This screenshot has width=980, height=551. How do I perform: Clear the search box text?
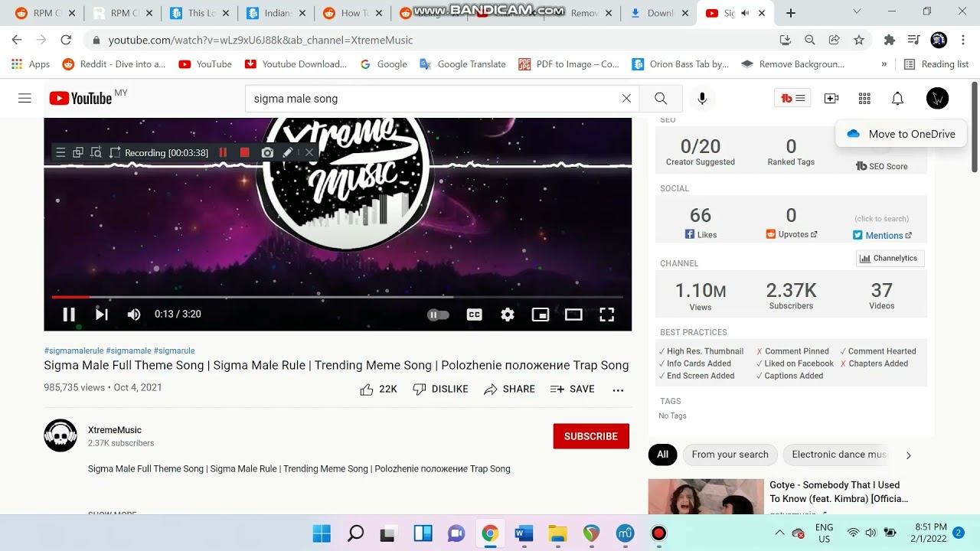tap(626, 98)
